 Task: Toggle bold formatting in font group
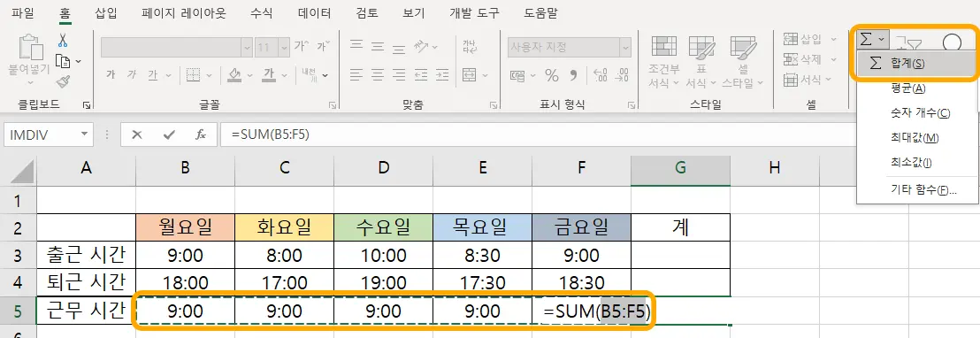(111, 75)
